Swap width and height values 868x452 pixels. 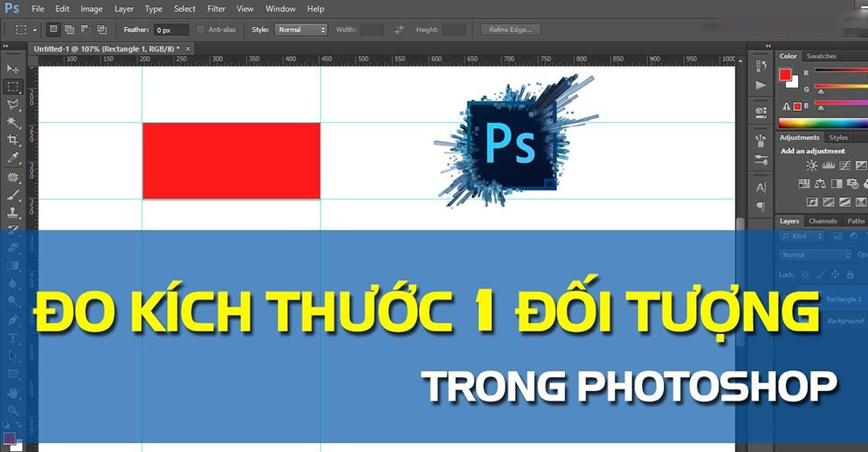point(399,30)
